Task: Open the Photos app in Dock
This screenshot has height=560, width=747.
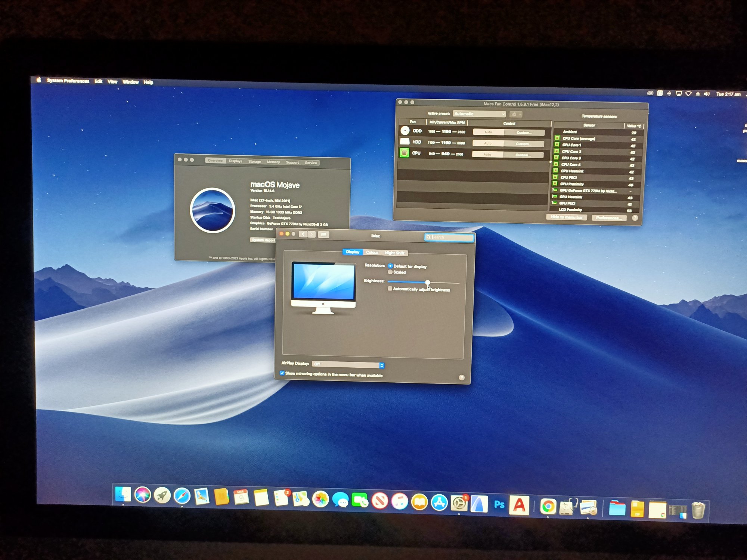Action: (x=320, y=500)
